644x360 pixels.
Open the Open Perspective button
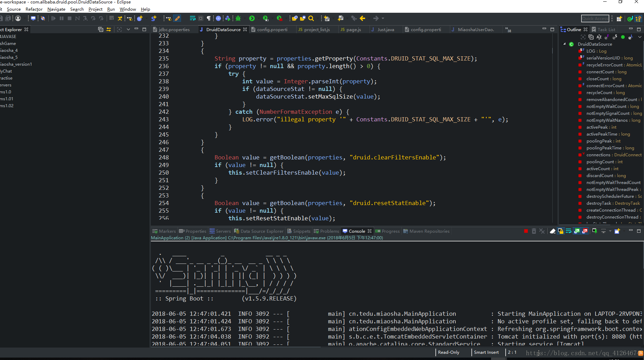pyautogui.click(x=619, y=19)
